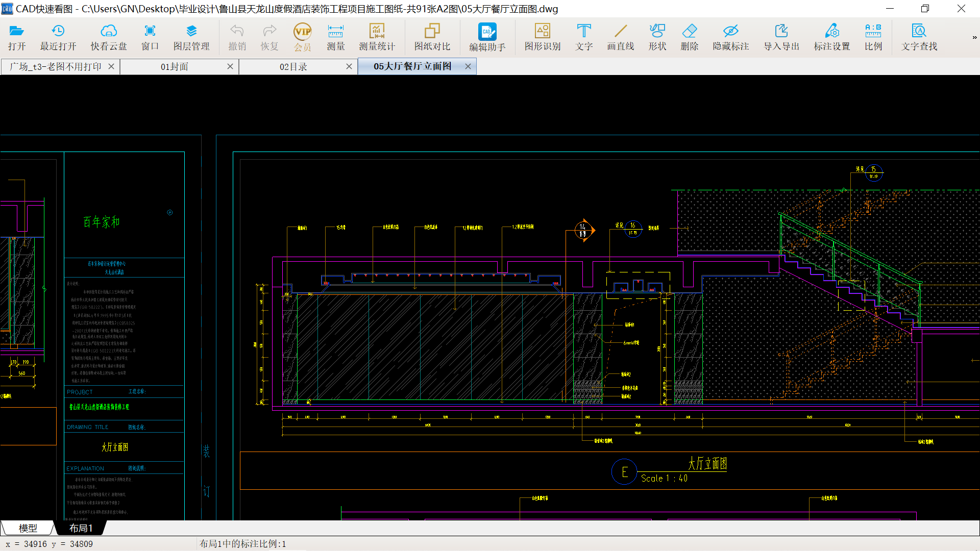Set the 比例 scale ratio
Screen dimensions: 980x551
pyautogui.click(x=873, y=37)
